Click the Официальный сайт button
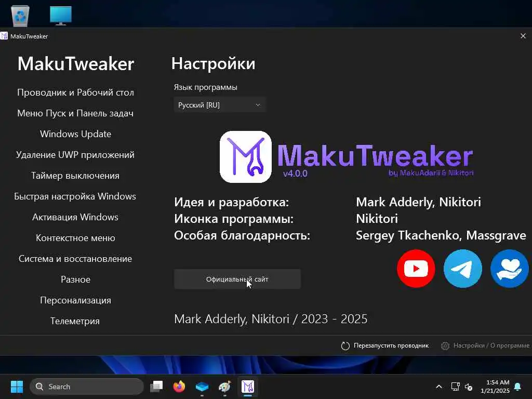The height and width of the screenshot is (399, 532). coord(237,279)
